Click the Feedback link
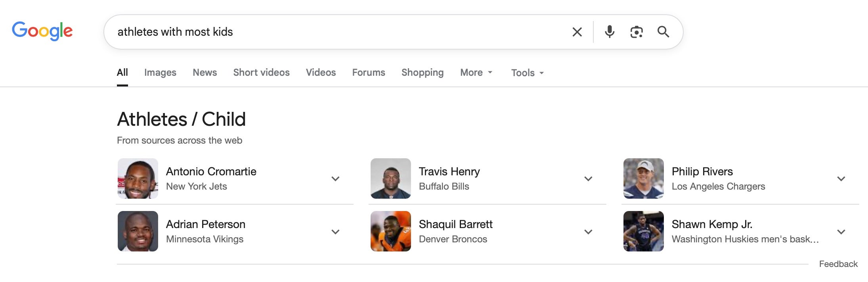Image resolution: width=868 pixels, height=282 pixels. click(x=838, y=264)
